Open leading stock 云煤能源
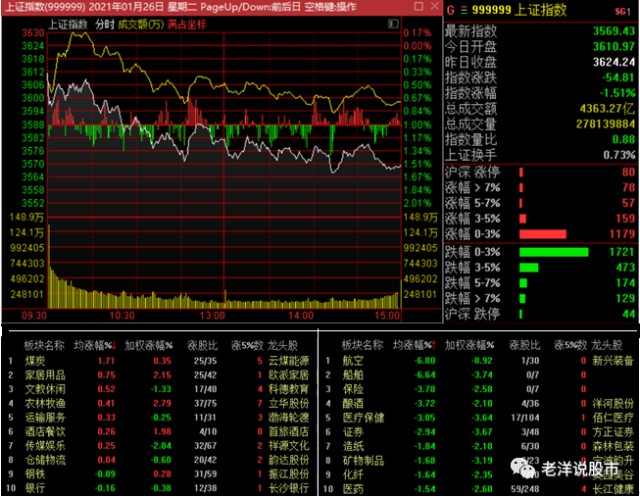The width and height of the screenshot is (640, 497). (x=290, y=359)
